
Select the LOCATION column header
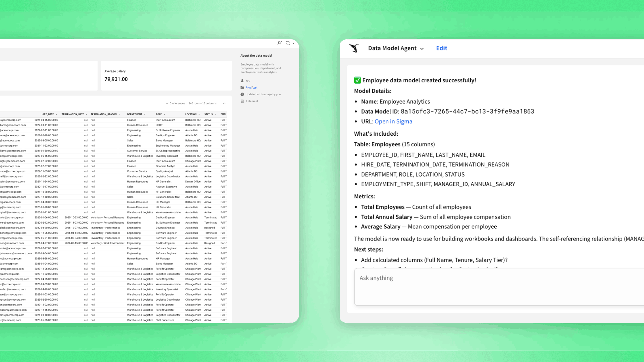pos(191,114)
